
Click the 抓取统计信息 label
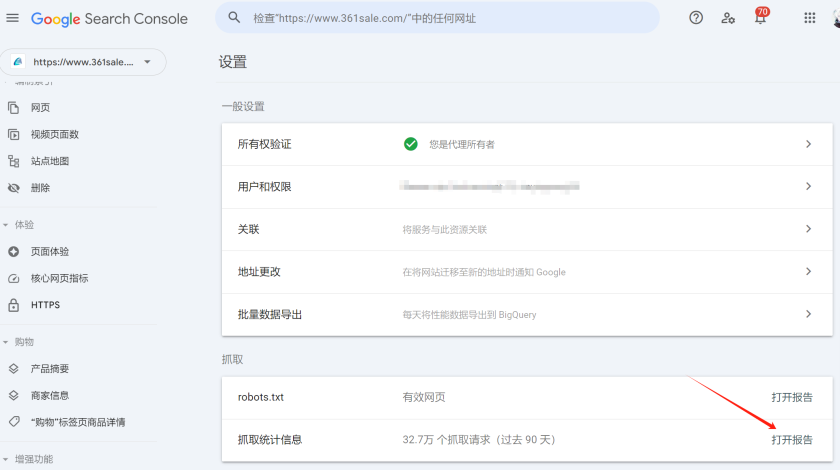(x=270, y=440)
